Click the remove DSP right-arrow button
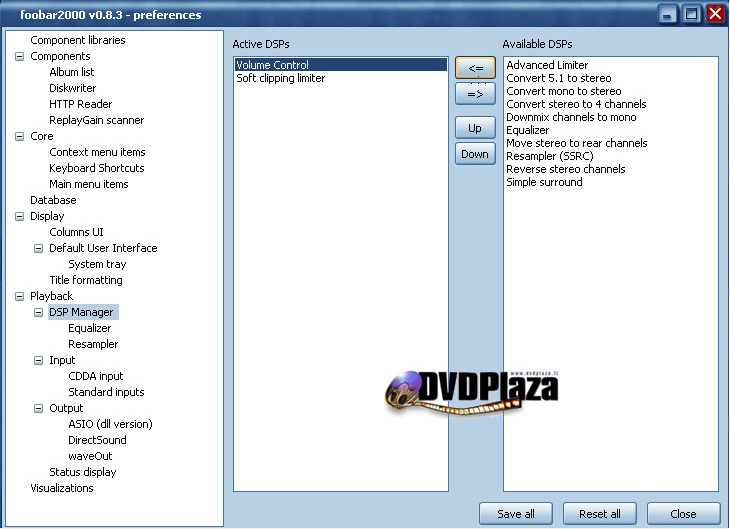The width and height of the screenshot is (730, 529). coord(475,94)
